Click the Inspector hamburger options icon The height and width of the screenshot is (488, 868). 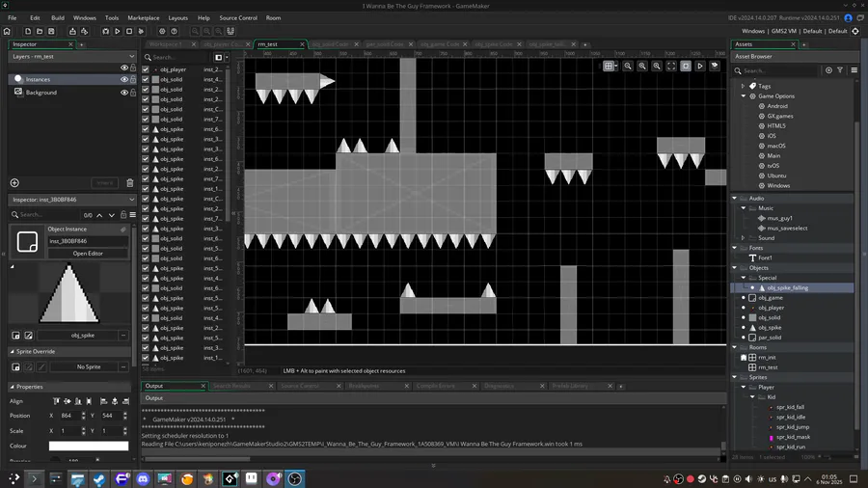133,215
